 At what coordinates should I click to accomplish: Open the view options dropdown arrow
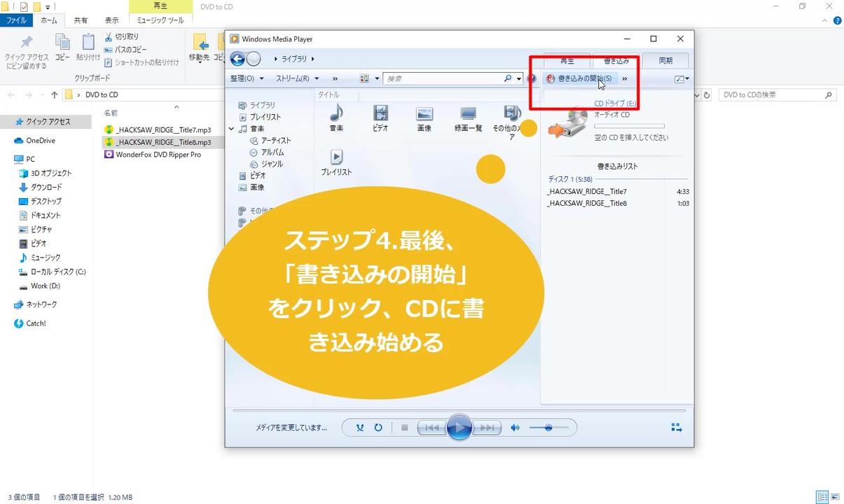pos(377,78)
